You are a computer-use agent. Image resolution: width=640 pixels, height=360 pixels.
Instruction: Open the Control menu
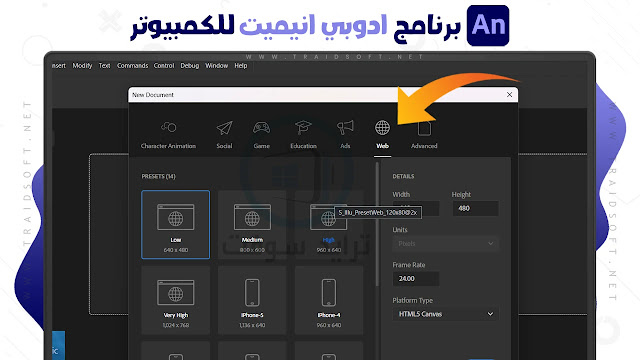164,66
